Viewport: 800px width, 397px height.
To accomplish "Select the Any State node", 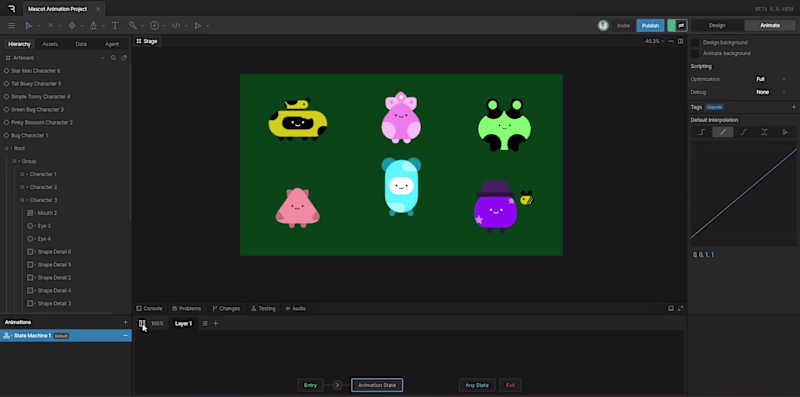I will [477, 385].
